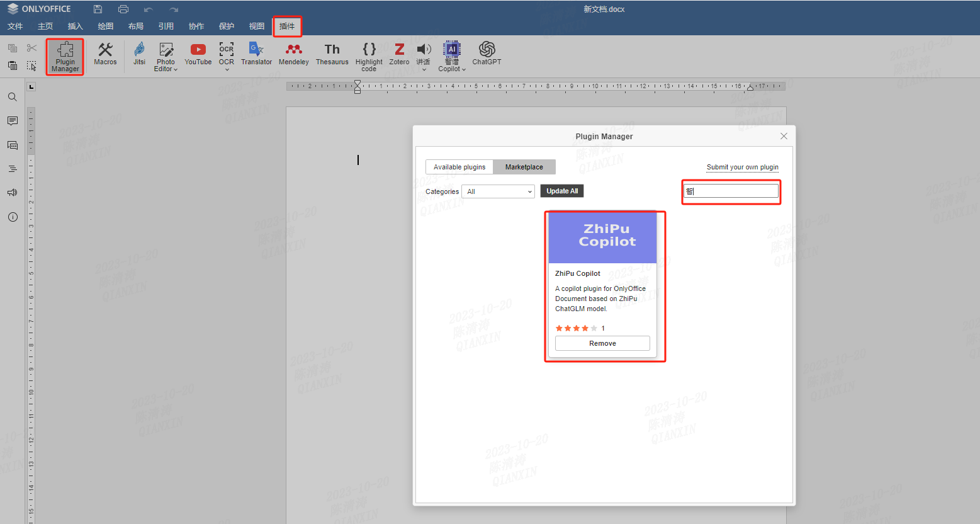Image resolution: width=980 pixels, height=524 pixels.
Task: Switch to the 插件 tab
Action: tap(287, 26)
